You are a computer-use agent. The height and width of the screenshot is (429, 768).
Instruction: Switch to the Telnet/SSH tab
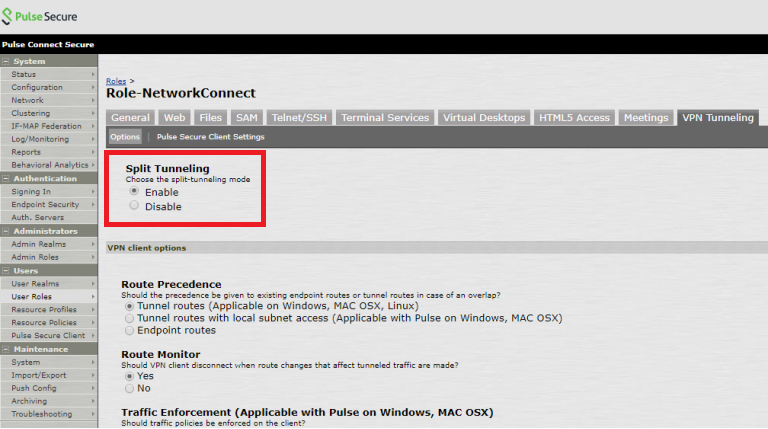click(299, 118)
